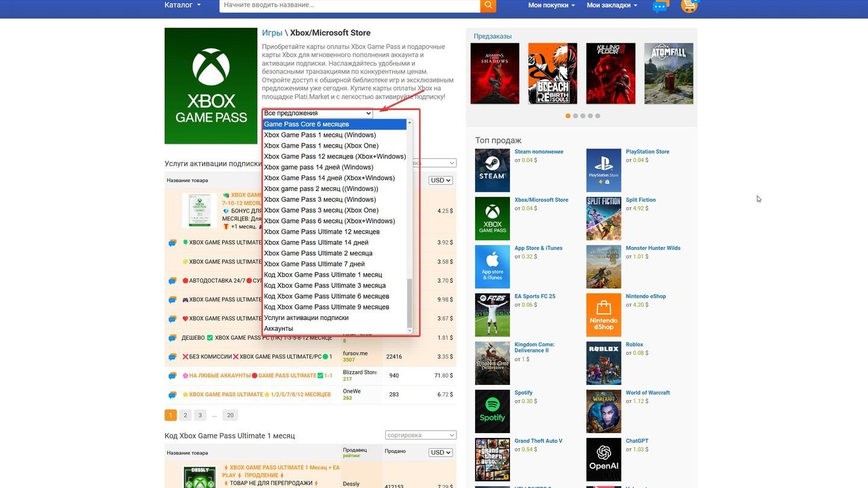Go to page 3 of listings

click(200, 415)
